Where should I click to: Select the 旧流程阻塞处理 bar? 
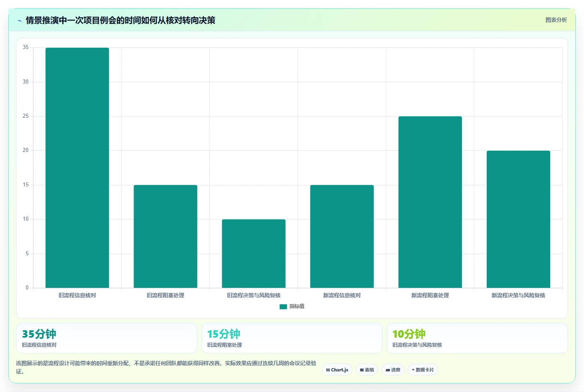(165, 236)
